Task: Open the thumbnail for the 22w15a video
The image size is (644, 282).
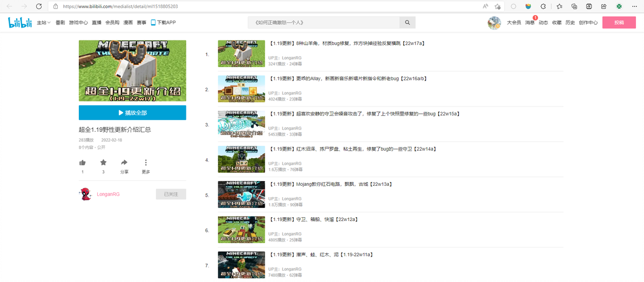Action: pyautogui.click(x=242, y=124)
